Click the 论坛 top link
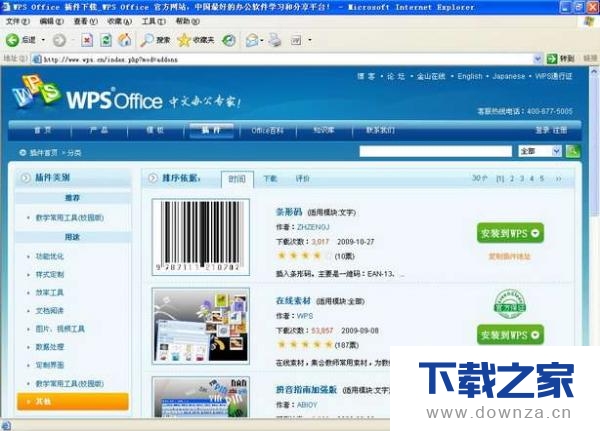This screenshot has height=431, width=600. pyautogui.click(x=396, y=76)
